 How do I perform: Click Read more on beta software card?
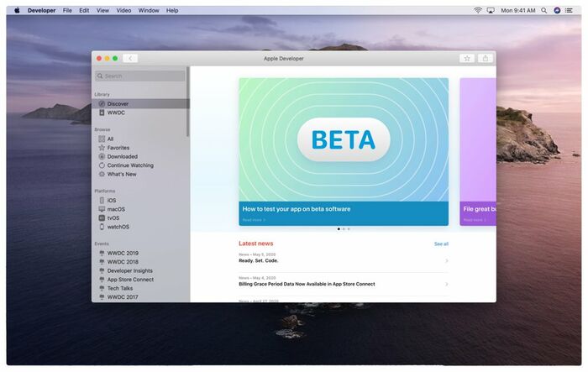[x=254, y=220]
